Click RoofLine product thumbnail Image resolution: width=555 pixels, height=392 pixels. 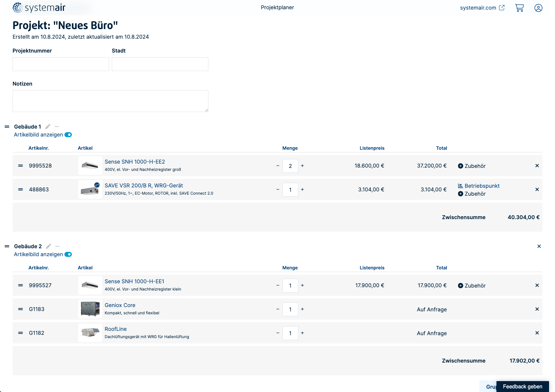[x=90, y=333]
